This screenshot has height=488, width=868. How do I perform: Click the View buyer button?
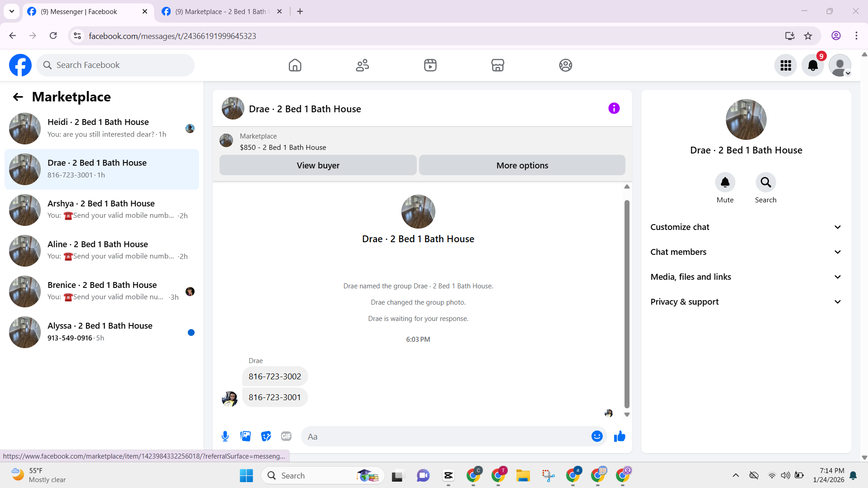pos(318,165)
